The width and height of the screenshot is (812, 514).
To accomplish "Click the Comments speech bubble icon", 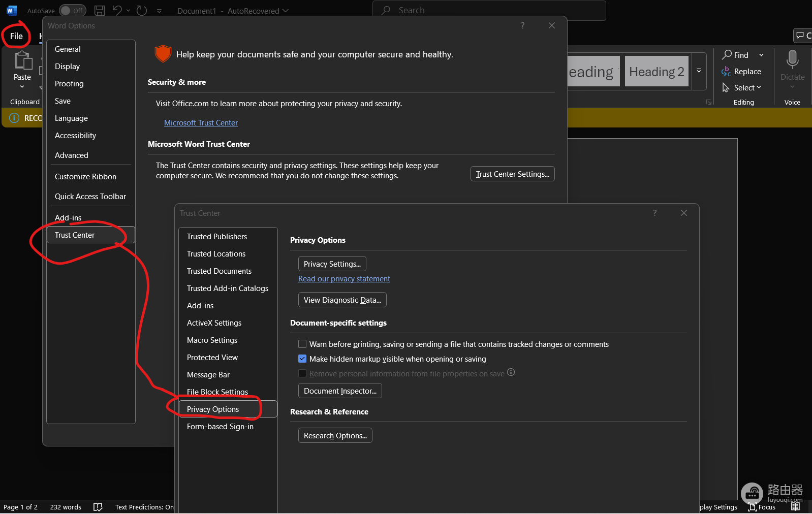I will (800, 35).
